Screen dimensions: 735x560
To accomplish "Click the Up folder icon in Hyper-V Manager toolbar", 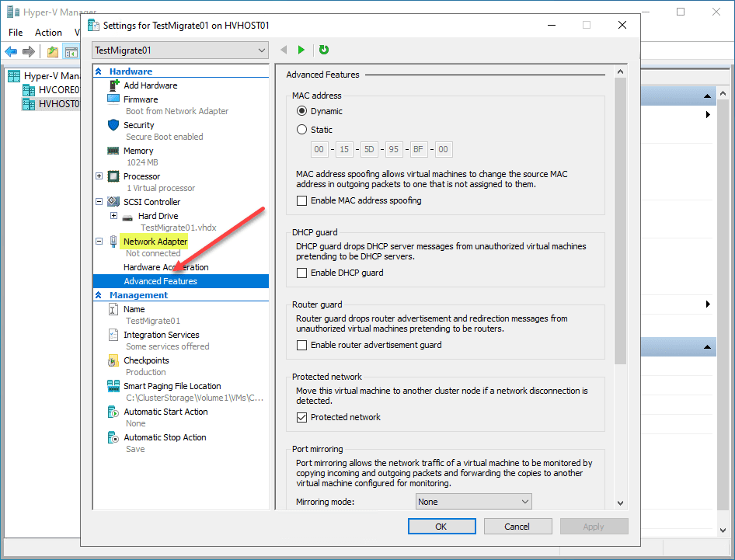I will 53,51.
